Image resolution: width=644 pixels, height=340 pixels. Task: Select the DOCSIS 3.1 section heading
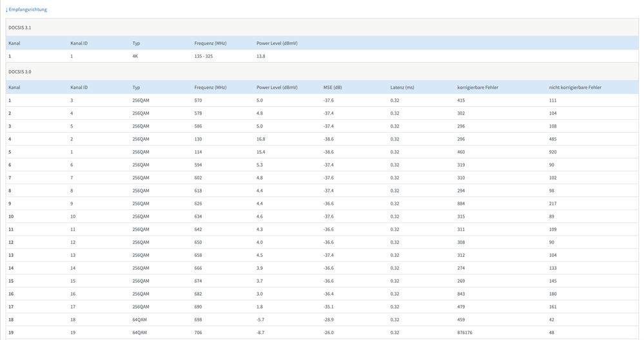coord(20,28)
